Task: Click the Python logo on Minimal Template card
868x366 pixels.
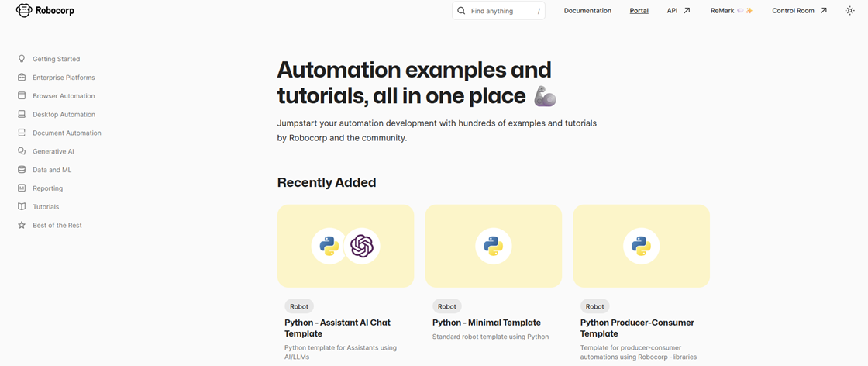Action: coord(493,246)
